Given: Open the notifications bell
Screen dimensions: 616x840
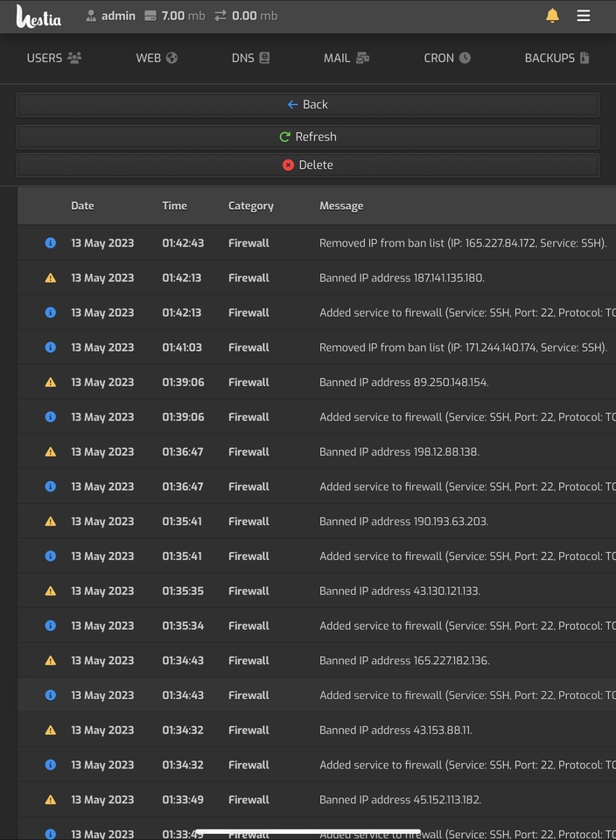Looking at the screenshot, I should tap(552, 16).
